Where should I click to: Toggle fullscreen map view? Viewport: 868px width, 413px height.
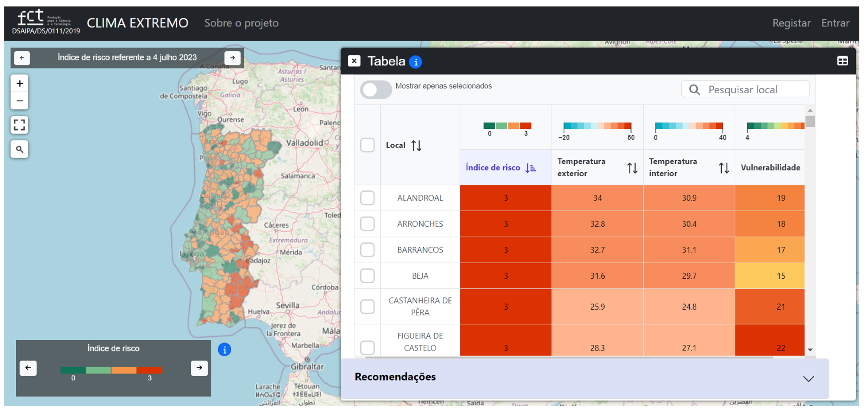click(19, 125)
